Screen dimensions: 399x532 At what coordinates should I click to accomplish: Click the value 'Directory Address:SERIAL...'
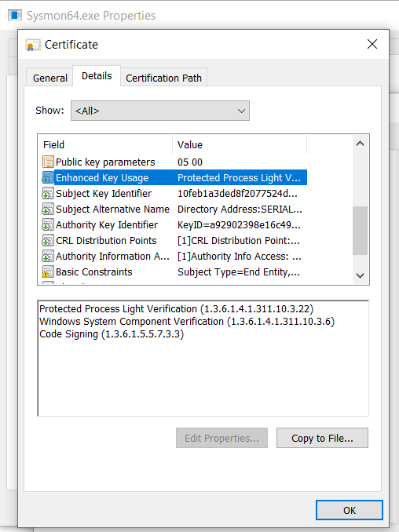pyautogui.click(x=240, y=209)
